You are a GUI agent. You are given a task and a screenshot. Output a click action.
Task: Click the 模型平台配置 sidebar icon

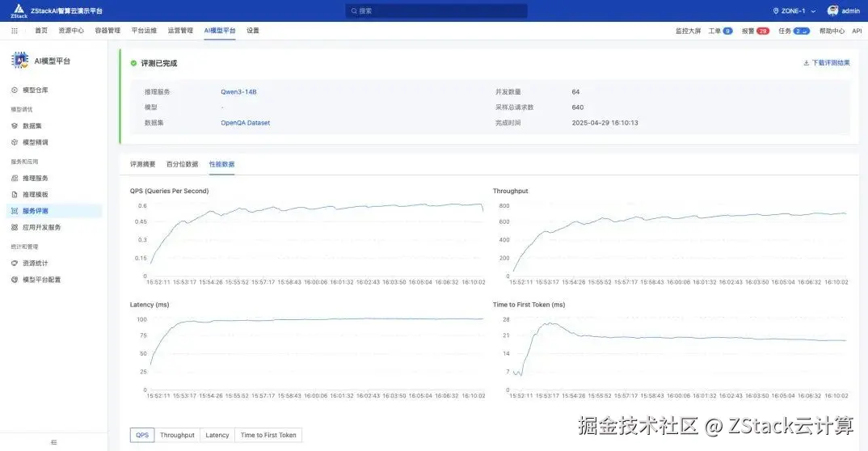pos(15,280)
